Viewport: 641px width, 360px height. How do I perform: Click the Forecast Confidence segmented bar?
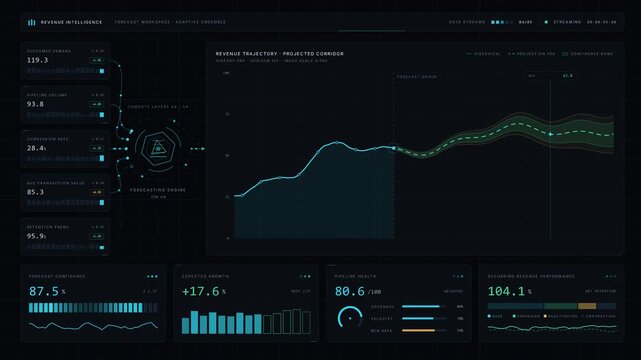[93, 308]
